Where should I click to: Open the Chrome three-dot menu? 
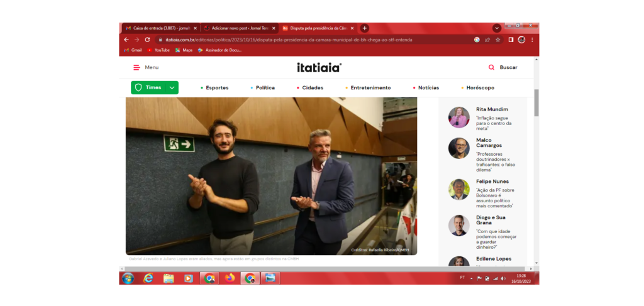tap(532, 40)
